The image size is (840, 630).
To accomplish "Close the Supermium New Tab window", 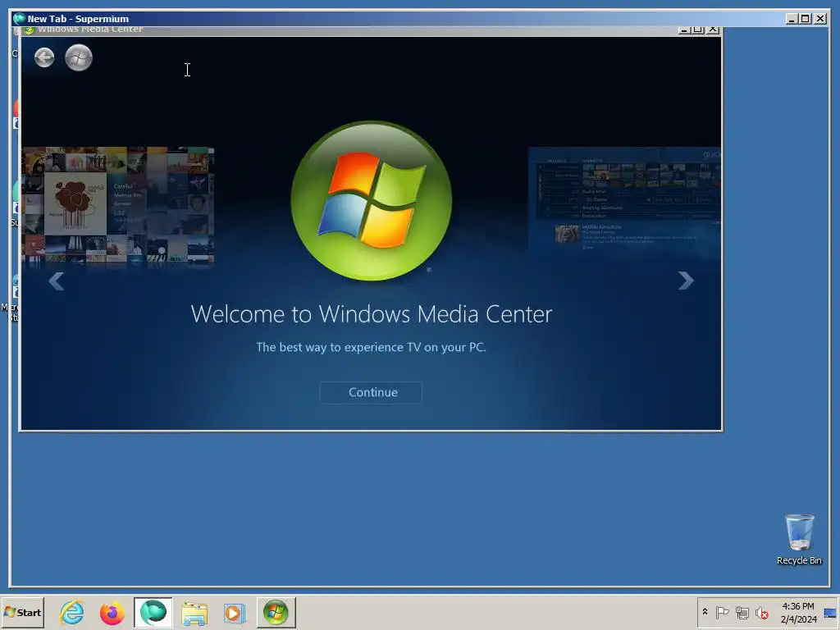I will 820,19.
